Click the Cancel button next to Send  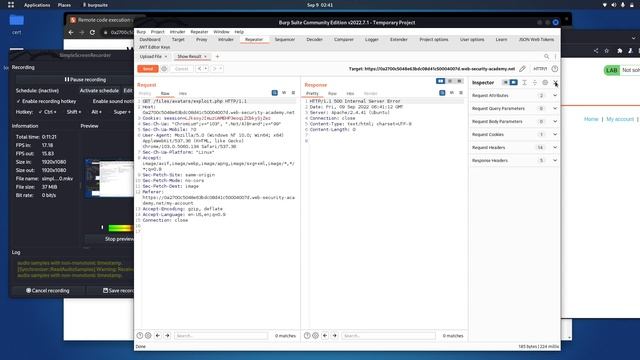coord(181,69)
